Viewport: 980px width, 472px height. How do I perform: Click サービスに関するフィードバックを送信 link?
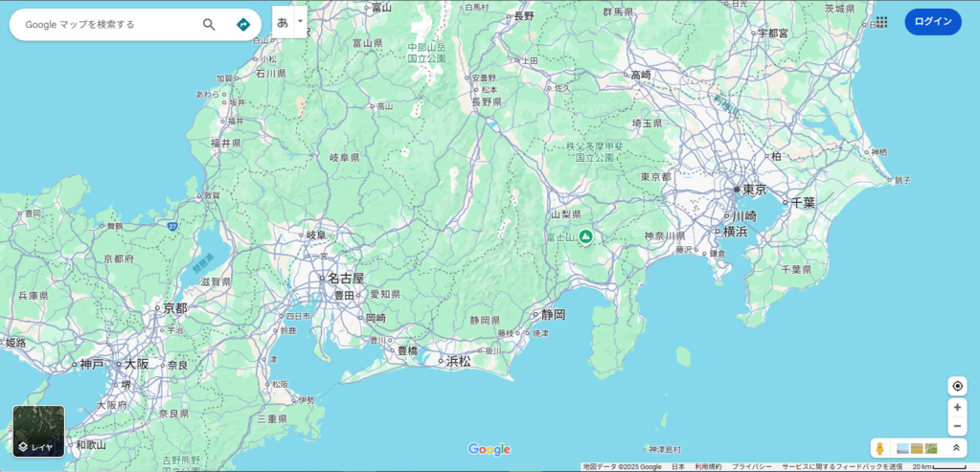point(842,467)
